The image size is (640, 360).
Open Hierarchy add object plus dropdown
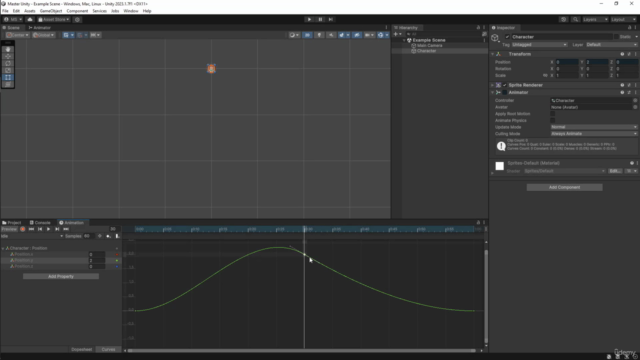coord(397,34)
